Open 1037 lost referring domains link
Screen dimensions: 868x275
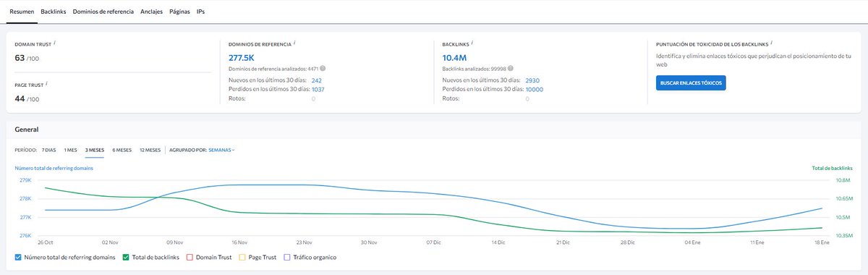[318, 89]
